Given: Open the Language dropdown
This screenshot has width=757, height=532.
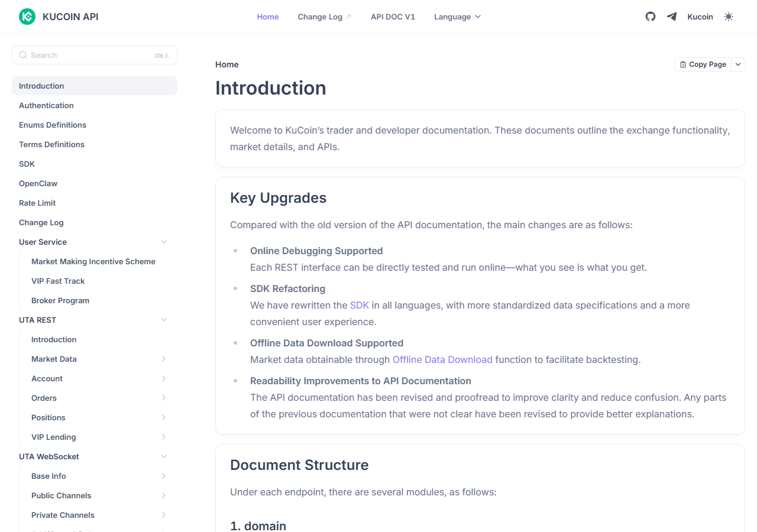Looking at the screenshot, I should pos(458,17).
